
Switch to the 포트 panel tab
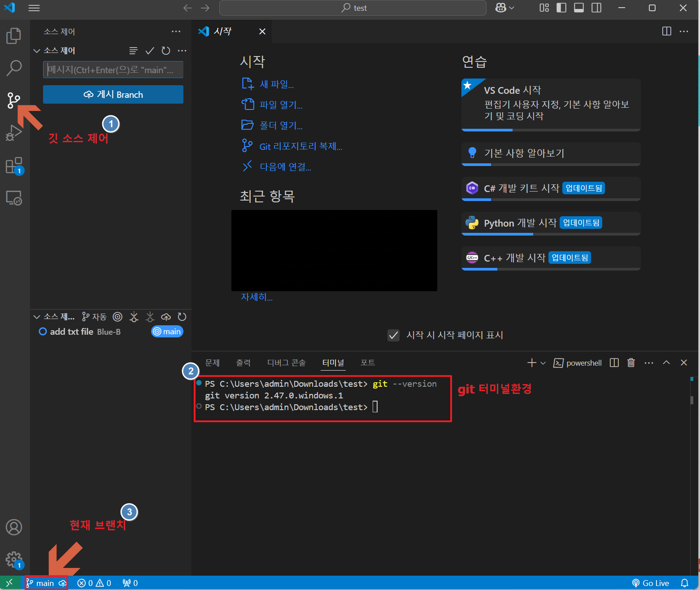point(368,363)
